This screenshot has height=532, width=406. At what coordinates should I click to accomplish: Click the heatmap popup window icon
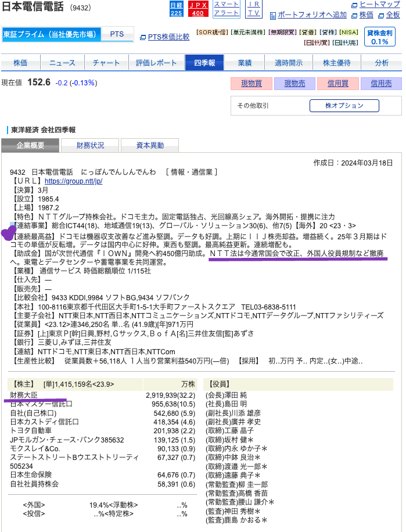point(354,5)
